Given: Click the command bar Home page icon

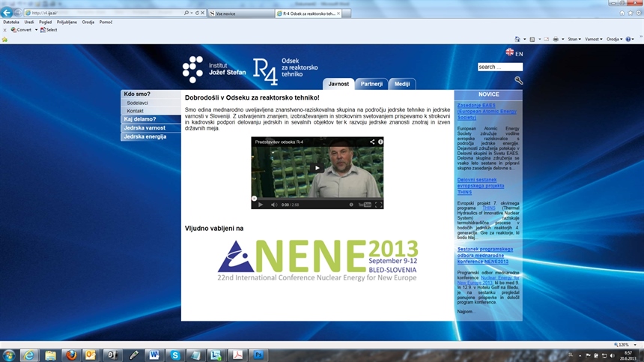Looking at the screenshot, I should pos(517,39).
